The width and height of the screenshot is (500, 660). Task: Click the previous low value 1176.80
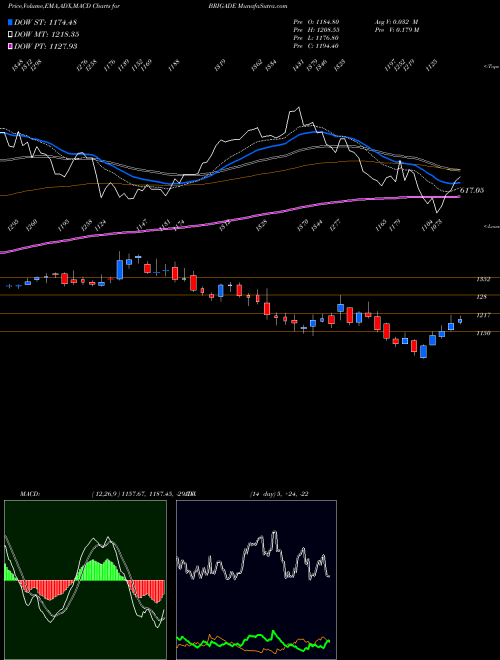[x=327, y=38]
